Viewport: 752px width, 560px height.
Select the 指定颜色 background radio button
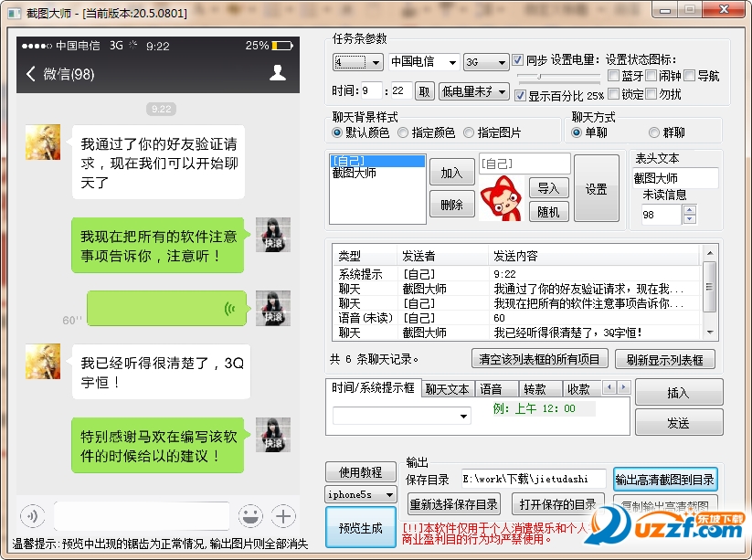[x=403, y=132]
